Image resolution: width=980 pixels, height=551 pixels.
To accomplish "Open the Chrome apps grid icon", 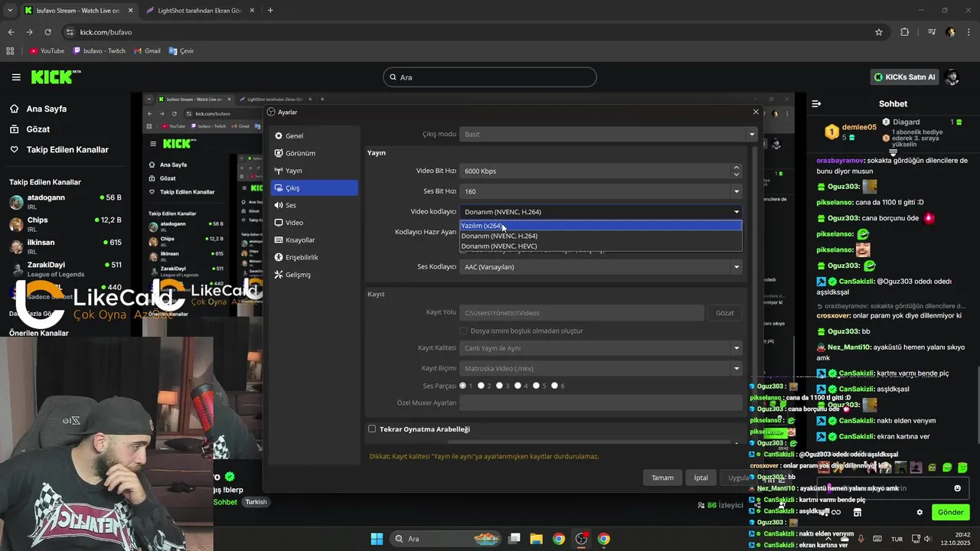I will (11, 51).
